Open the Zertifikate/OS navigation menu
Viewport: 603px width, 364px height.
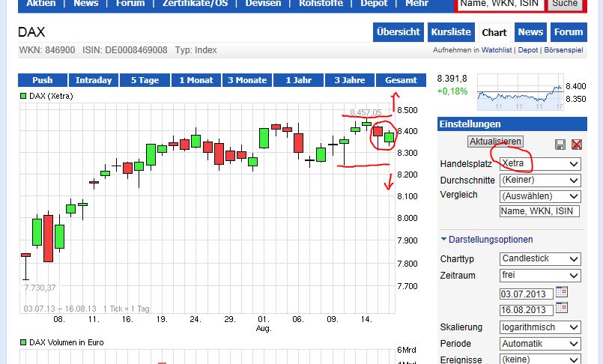195,4
